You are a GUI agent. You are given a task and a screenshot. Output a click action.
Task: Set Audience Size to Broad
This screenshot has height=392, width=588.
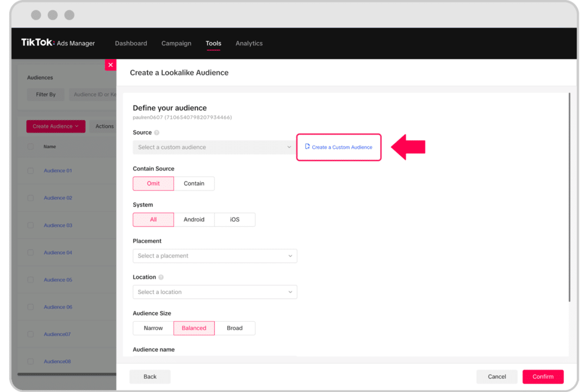tap(235, 328)
